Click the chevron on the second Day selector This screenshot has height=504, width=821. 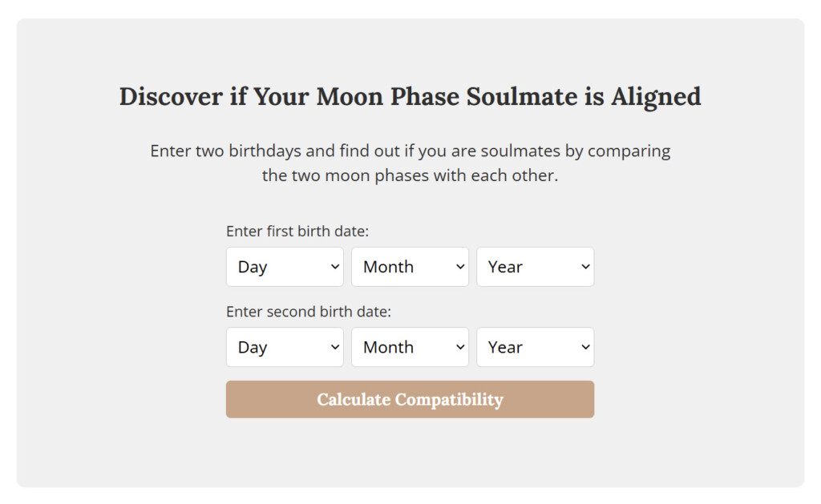(334, 347)
